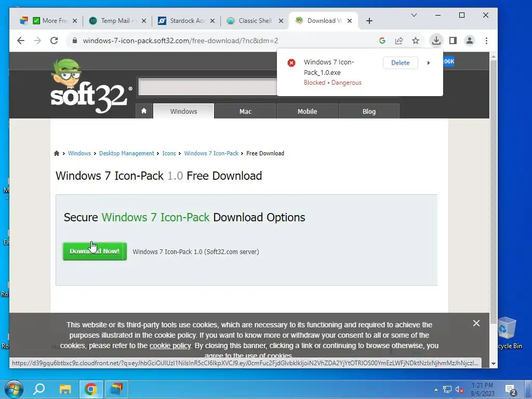Image resolution: width=532 pixels, height=399 pixels.
Task: Close the active Download tab
Action: pyautogui.click(x=350, y=21)
